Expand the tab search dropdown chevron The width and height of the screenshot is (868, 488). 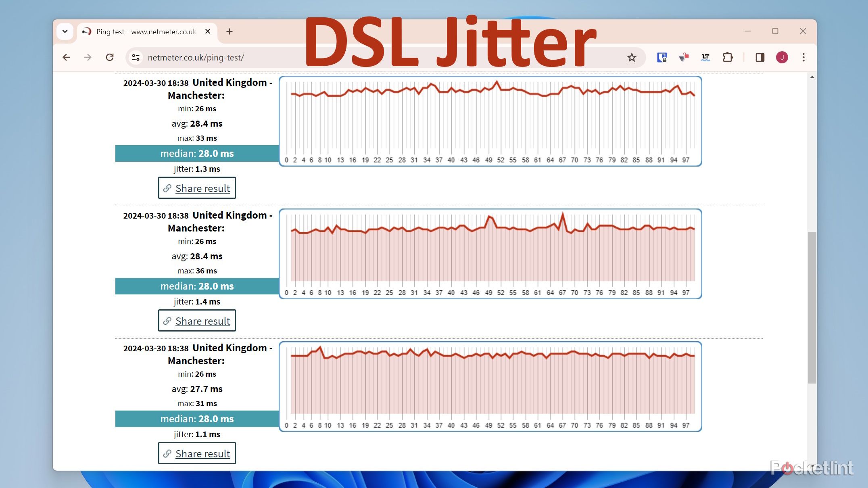coord(65,31)
